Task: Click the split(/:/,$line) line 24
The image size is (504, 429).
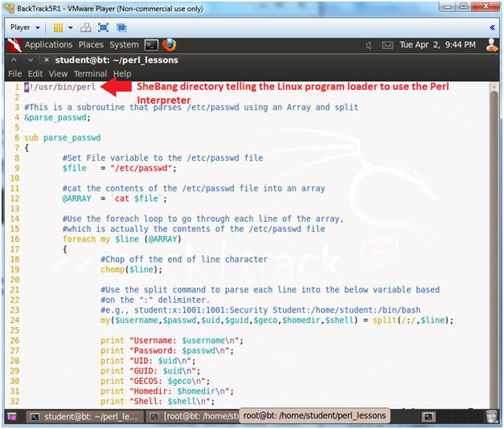Action: click(x=277, y=320)
